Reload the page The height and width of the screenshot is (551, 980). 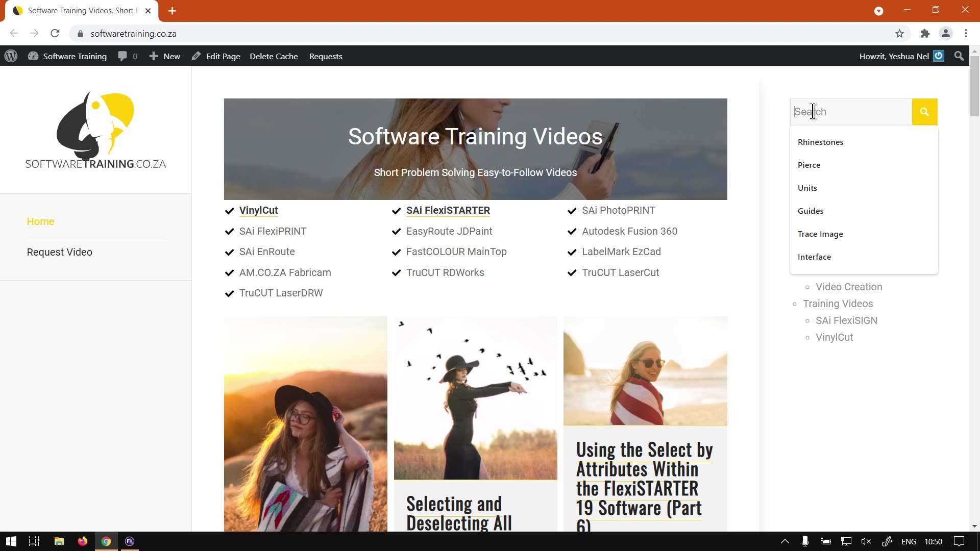pyautogui.click(x=55, y=34)
